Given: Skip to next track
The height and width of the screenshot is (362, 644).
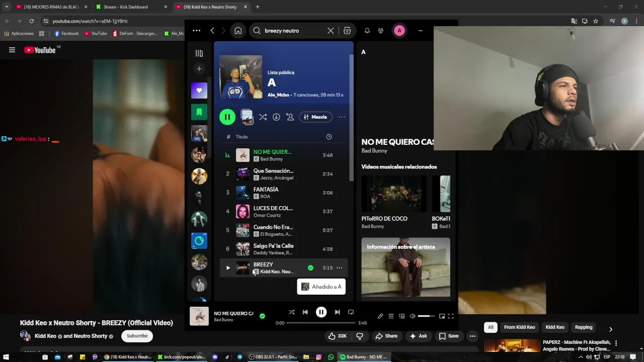Looking at the screenshot, I should [337, 312].
